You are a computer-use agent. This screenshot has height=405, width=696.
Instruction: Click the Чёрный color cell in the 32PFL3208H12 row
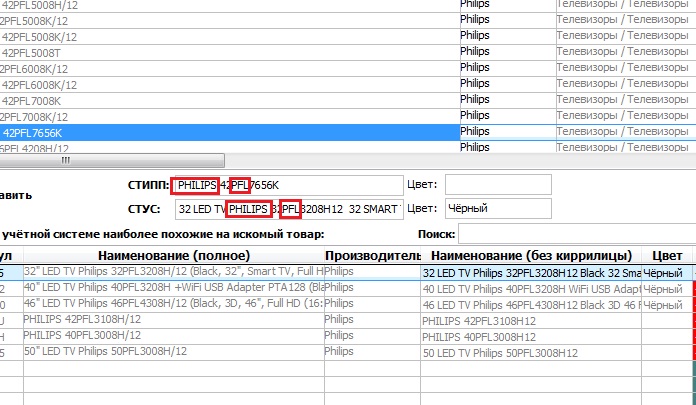667,273
